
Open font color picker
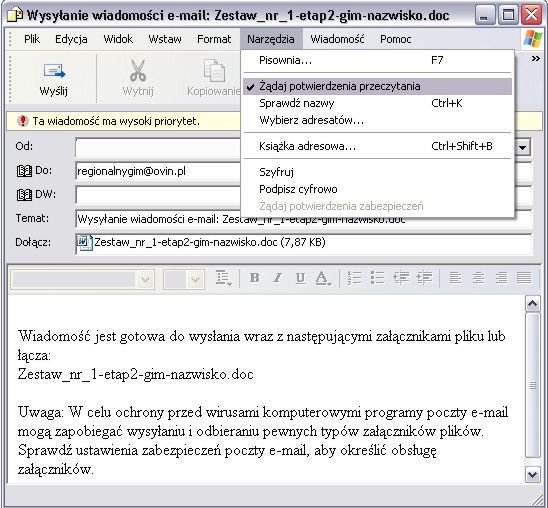(x=323, y=278)
